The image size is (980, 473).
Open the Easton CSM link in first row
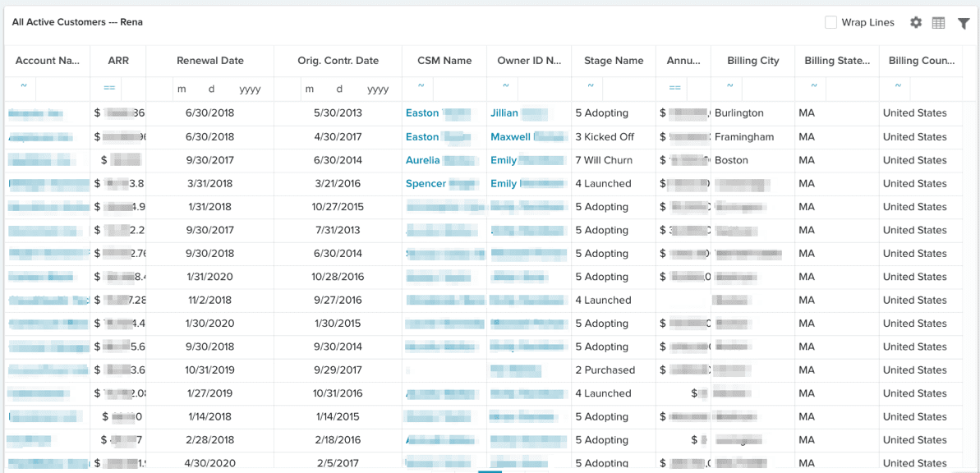[x=422, y=113]
